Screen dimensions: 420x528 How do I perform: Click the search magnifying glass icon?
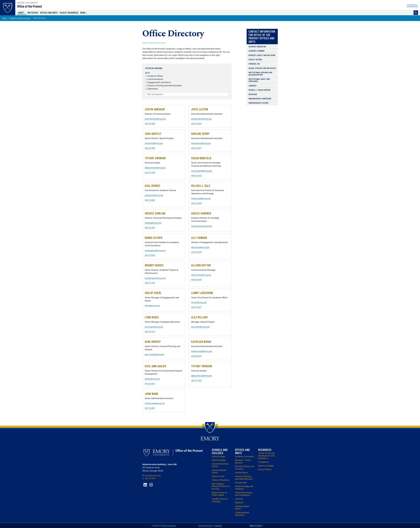pos(415,12)
